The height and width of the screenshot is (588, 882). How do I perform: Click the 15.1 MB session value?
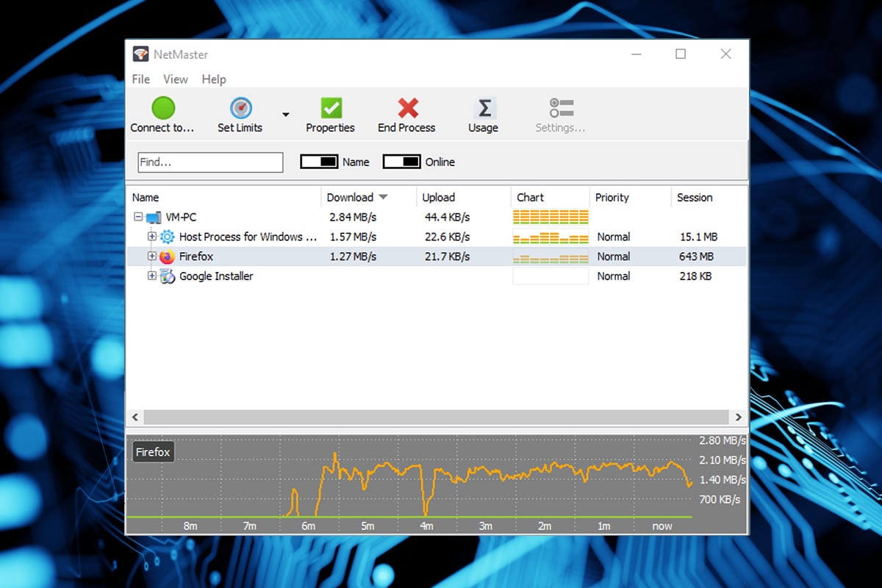(x=699, y=237)
